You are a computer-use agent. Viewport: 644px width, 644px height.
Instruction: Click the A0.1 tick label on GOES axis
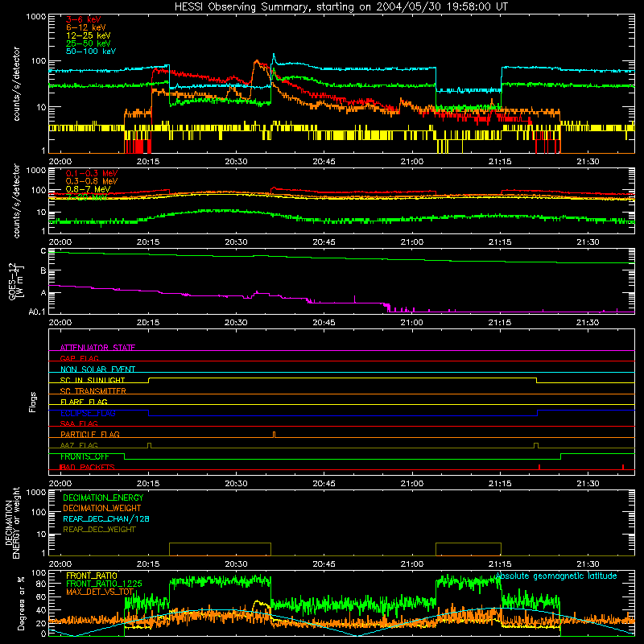point(37,312)
